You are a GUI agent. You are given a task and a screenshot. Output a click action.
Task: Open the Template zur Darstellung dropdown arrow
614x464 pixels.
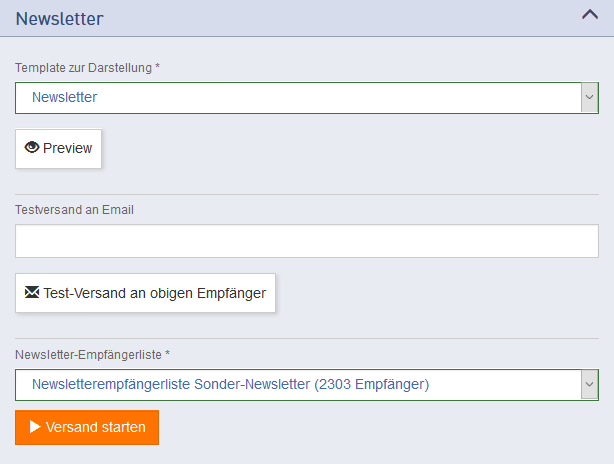pyautogui.click(x=590, y=97)
